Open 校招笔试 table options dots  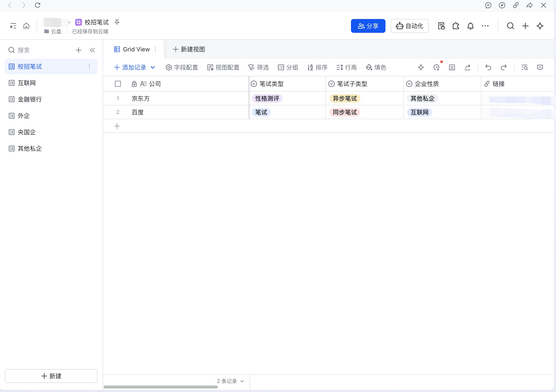(x=89, y=66)
